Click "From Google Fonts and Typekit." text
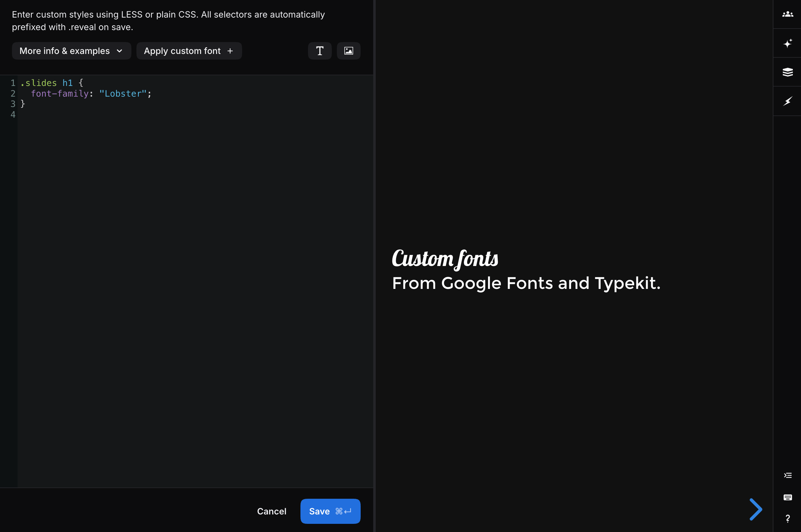This screenshot has height=532, width=801. point(526,283)
